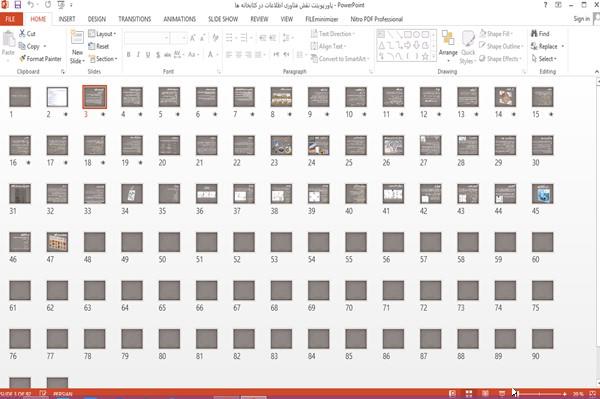Click the Fit slide to window icon
Screen dimensions: 600x399
coord(593,394)
